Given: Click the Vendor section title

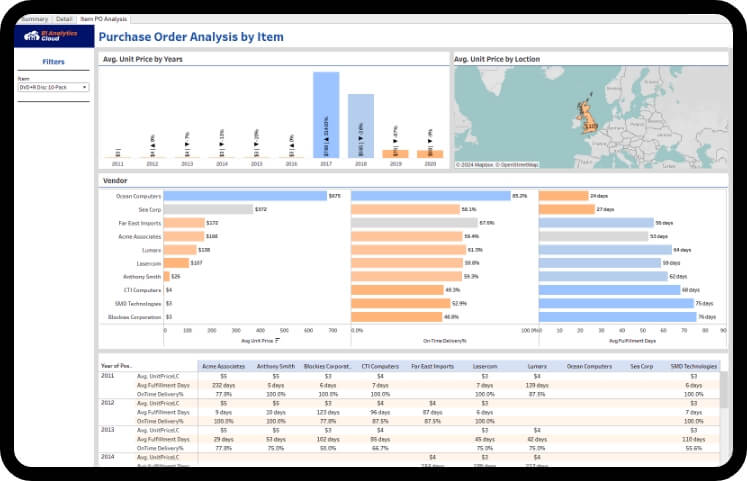Looking at the screenshot, I should (x=115, y=180).
